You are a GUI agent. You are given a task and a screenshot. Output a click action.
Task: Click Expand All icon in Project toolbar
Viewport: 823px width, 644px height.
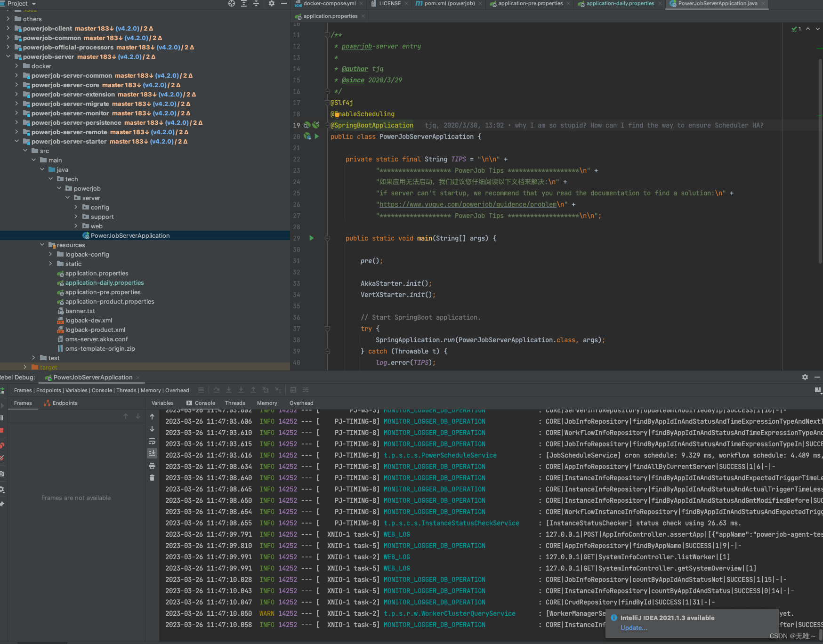[x=244, y=4]
